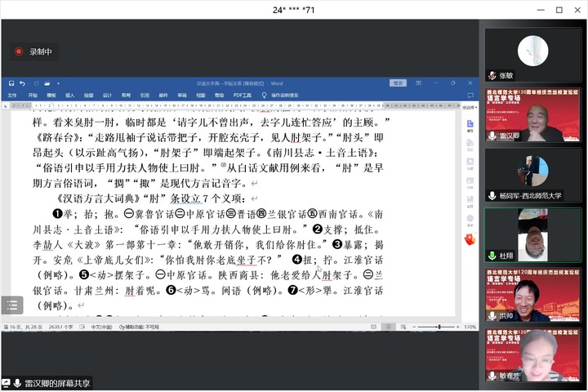
Task: Click the Word Save icon
Action: pyautogui.click(x=11, y=83)
